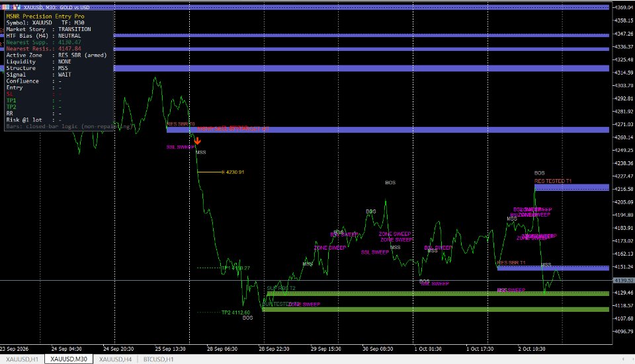Click the one-click trading panel icon
635x364 pixels.
point(6,7)
